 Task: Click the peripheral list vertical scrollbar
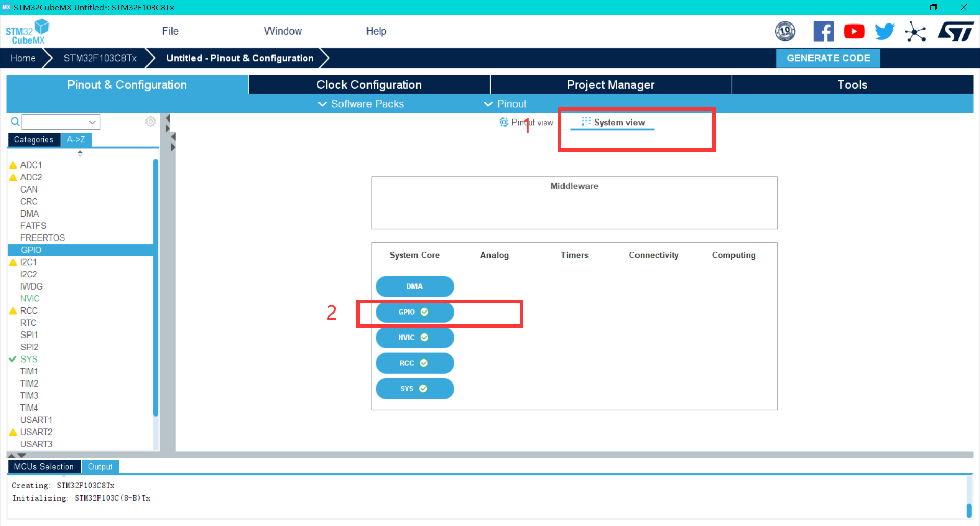click(x=156, y=288)
